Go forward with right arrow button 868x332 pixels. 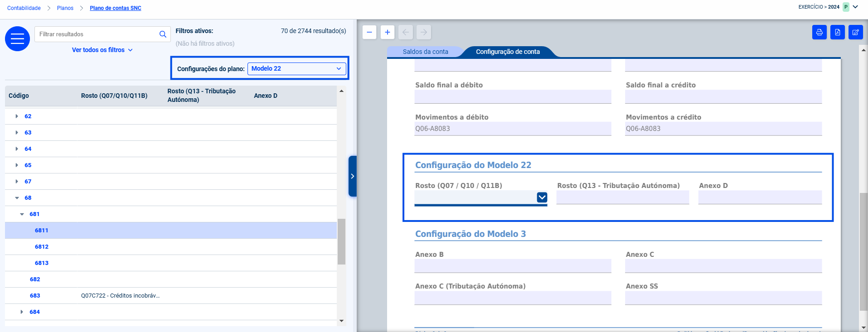tap(424, 32)
